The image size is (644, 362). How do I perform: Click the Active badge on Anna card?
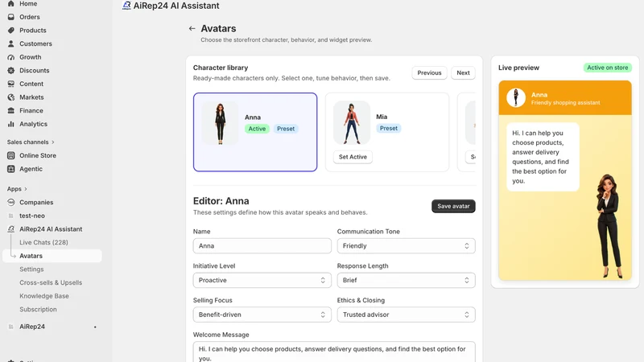tap(257, 129)
